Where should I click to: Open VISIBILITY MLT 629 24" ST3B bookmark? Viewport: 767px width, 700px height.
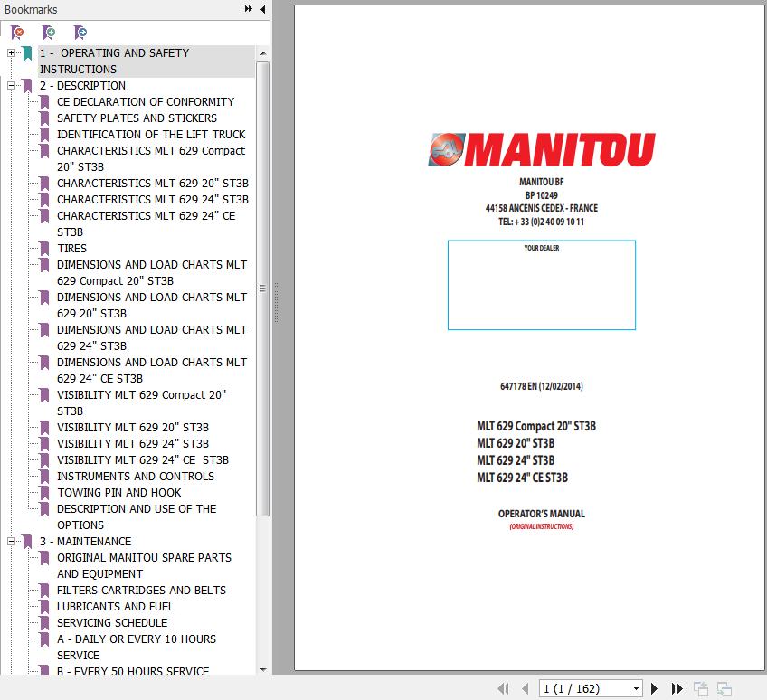pyautogui.click(x=133, y=444)
